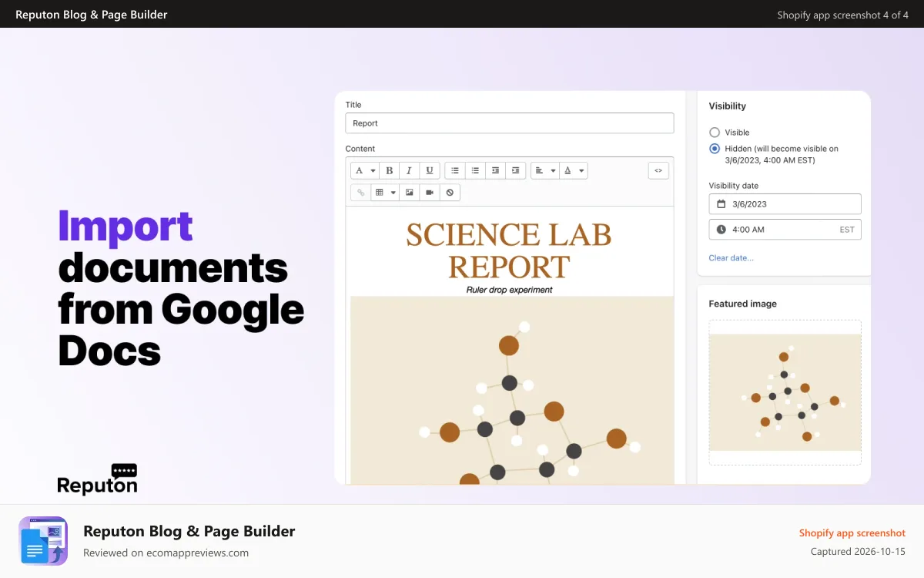Toggle bold formatting in the editor
The image size is (924, 578).
[x=390, y=170]
